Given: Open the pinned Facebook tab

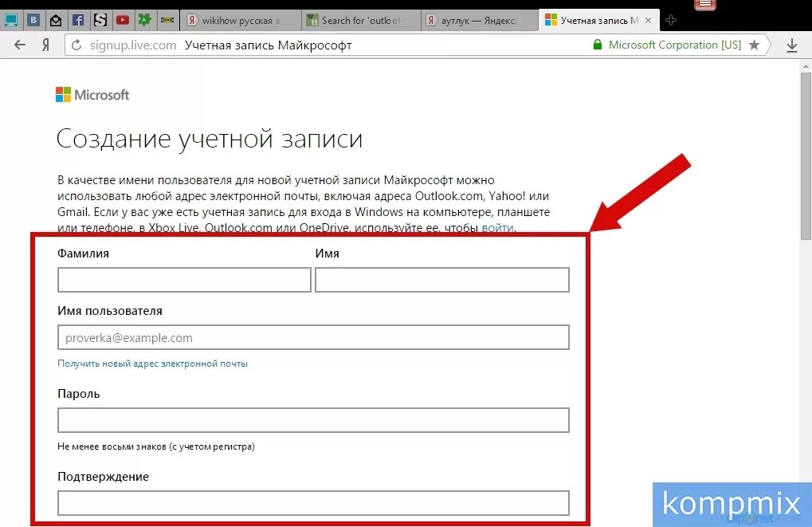Looking at the screenshot, I should click(x=78, y=20).
